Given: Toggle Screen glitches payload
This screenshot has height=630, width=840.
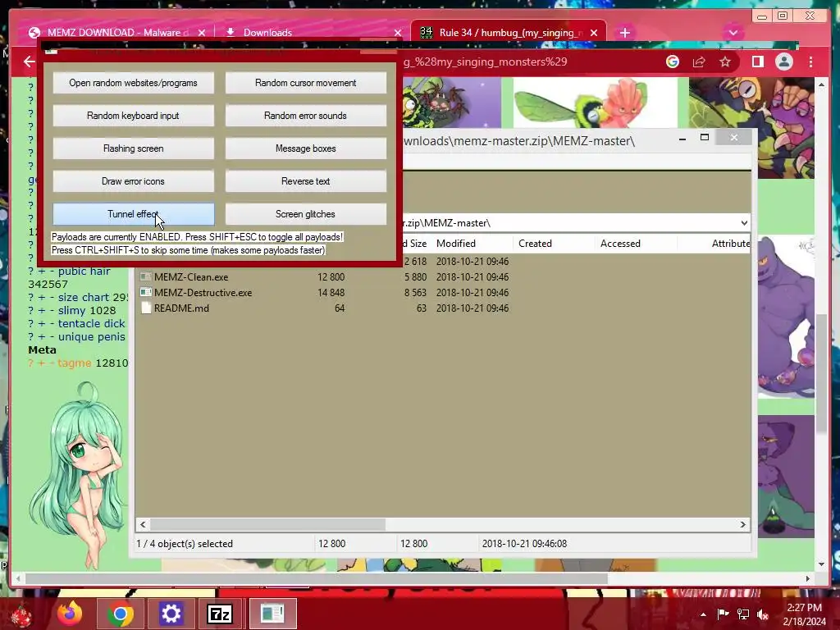Looking at the screenshot, I should tap(305, 214).
